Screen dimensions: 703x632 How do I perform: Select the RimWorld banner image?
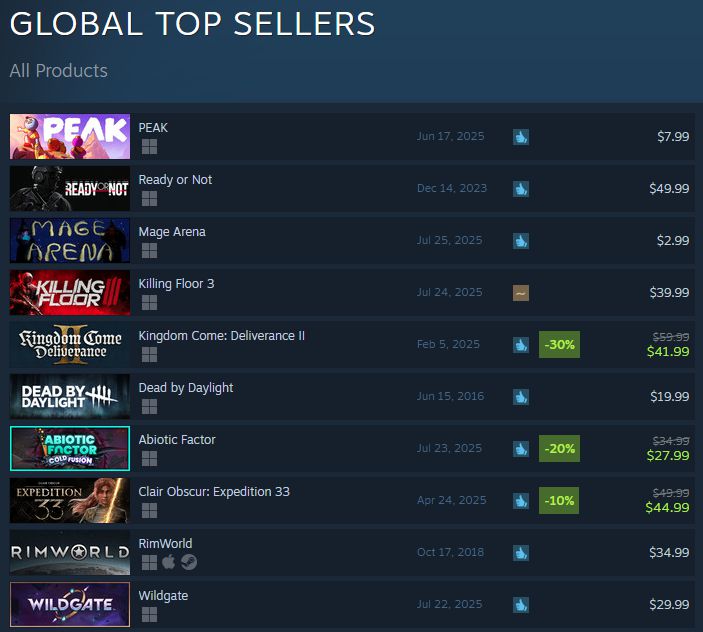click(x=70, y=552)
